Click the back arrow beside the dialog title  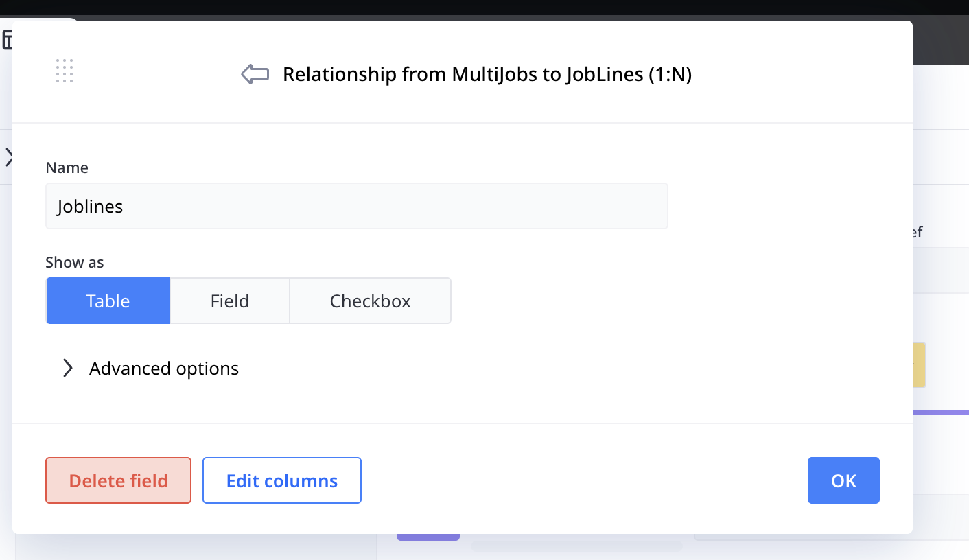click(255, 74)
